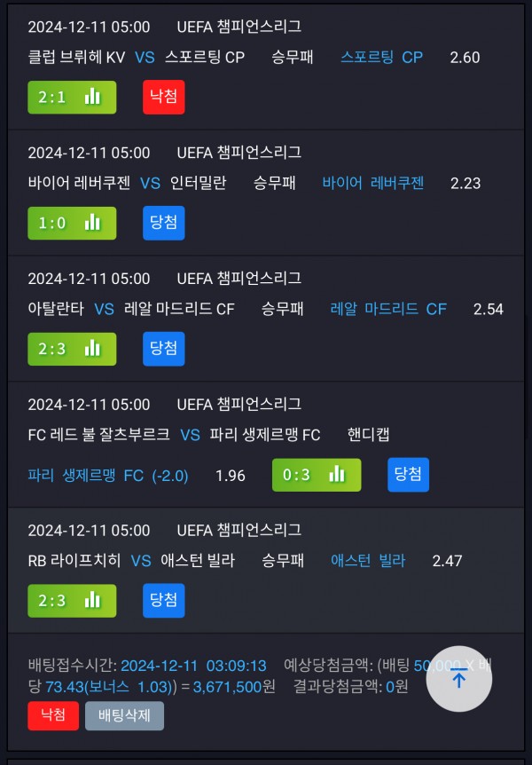
Task: Click 낙첨 badge on Brugge match
Action: tap(164, 97)
